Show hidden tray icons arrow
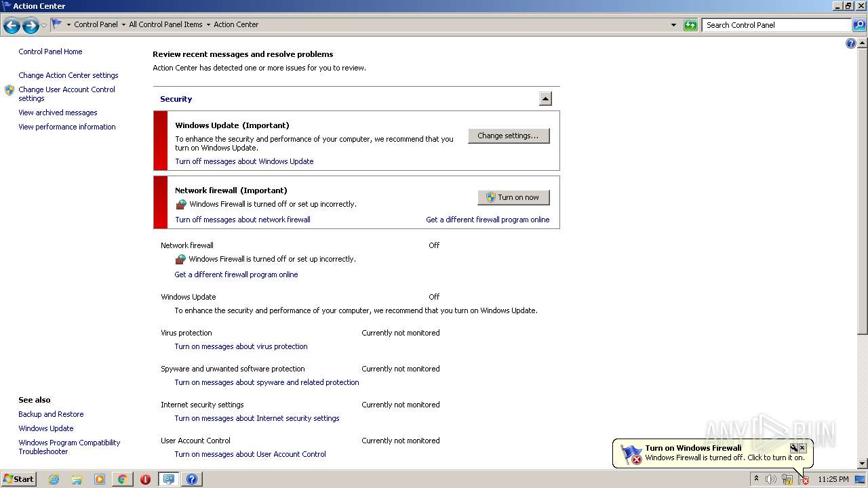This screenshot has width=868, height=488. [x=756, y=479]
